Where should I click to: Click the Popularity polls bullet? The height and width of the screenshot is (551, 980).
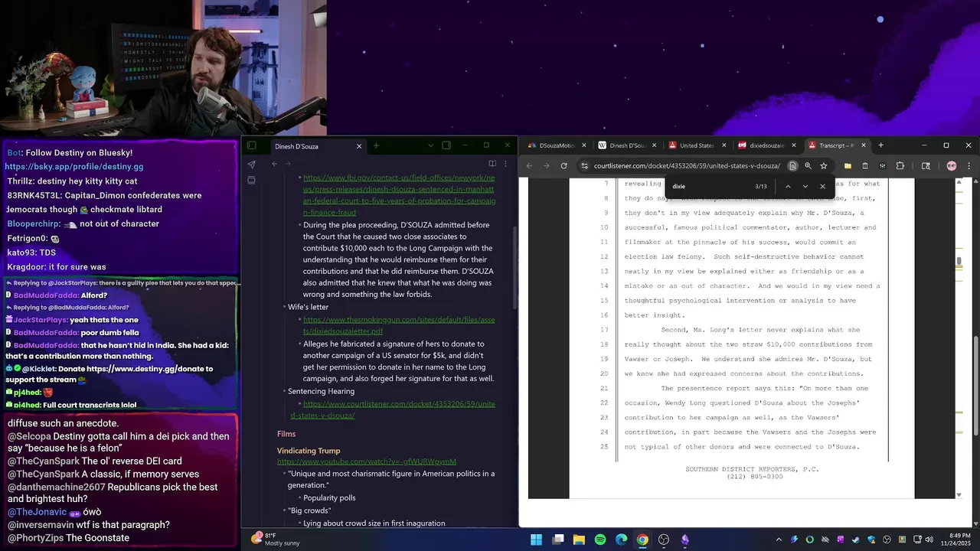tap(329, 497)
